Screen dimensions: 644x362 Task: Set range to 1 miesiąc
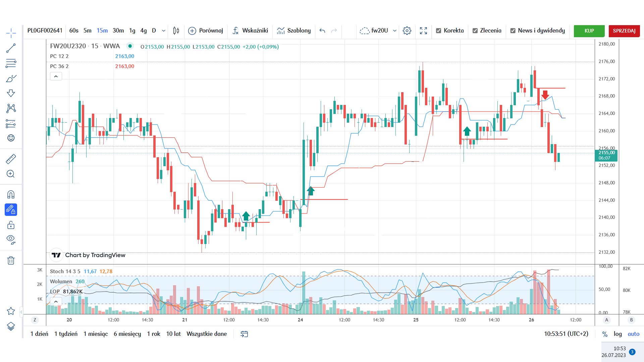[96, 334]
